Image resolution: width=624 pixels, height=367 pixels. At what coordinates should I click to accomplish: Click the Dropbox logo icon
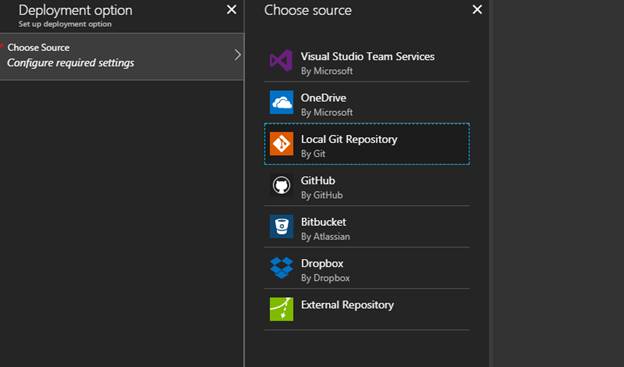click(x=281, y=268)
